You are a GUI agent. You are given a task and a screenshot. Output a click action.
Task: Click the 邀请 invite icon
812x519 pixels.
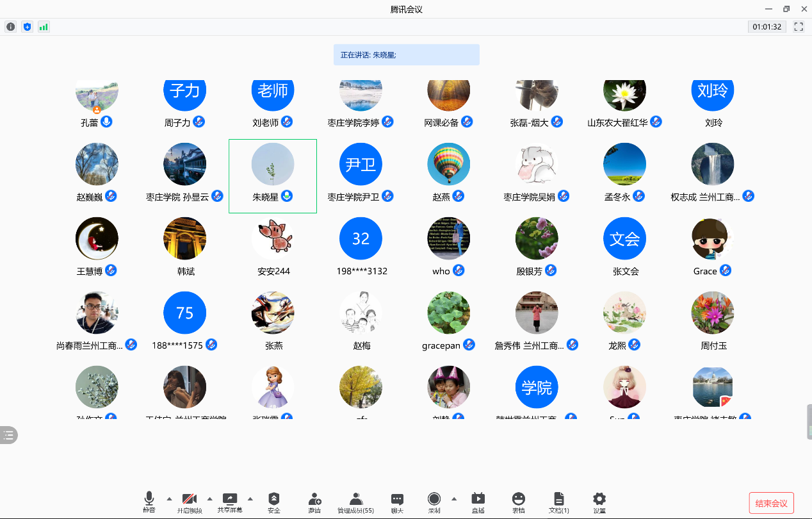[x=314, y=499]
